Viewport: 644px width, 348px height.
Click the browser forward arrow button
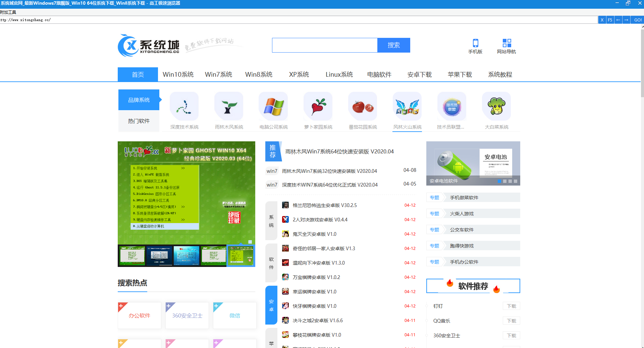pyautogui.click(x=626, y=20)
